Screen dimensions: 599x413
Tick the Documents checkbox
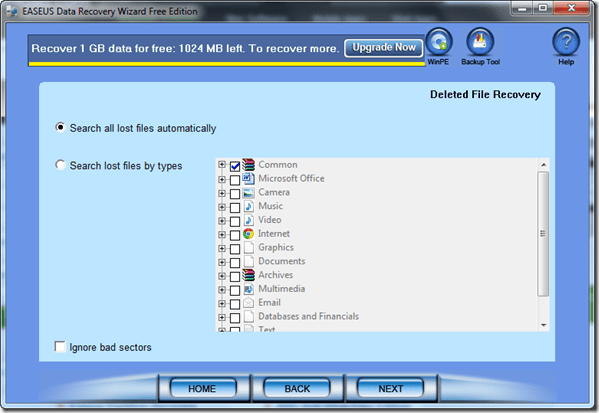235,263
